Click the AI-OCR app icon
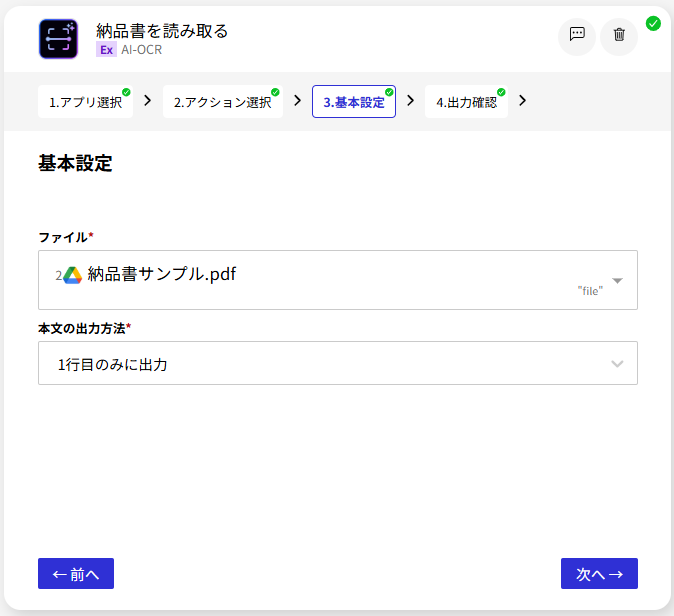Image resolution: width=674 pixels, height=616 pixels. point(58,39)
